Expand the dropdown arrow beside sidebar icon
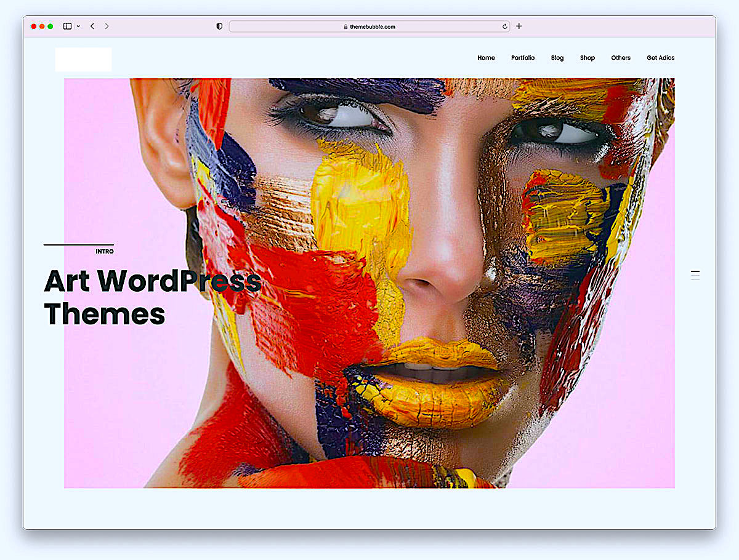Viewport: 739px width, 560px height. coord(78,26)
